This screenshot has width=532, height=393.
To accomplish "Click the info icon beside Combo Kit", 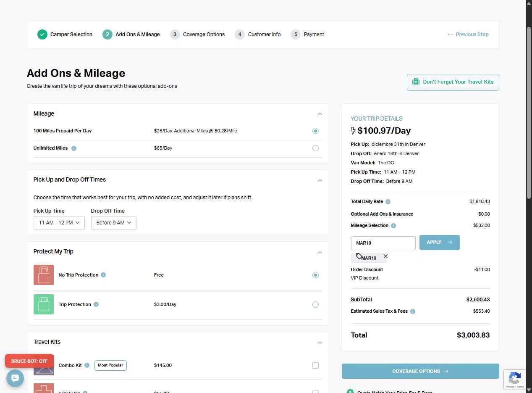I will tap(87, 365).
